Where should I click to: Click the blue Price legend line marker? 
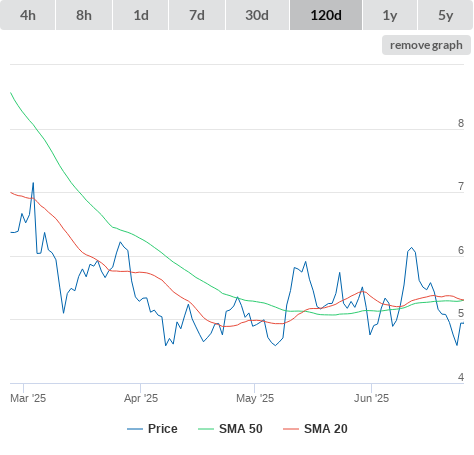coord(135,429)
